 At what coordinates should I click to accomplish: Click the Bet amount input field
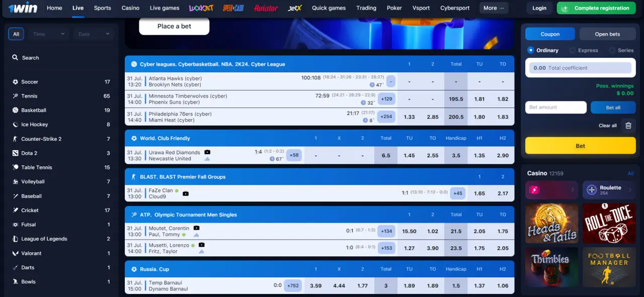pyautogui.click(x=555, y=107)
